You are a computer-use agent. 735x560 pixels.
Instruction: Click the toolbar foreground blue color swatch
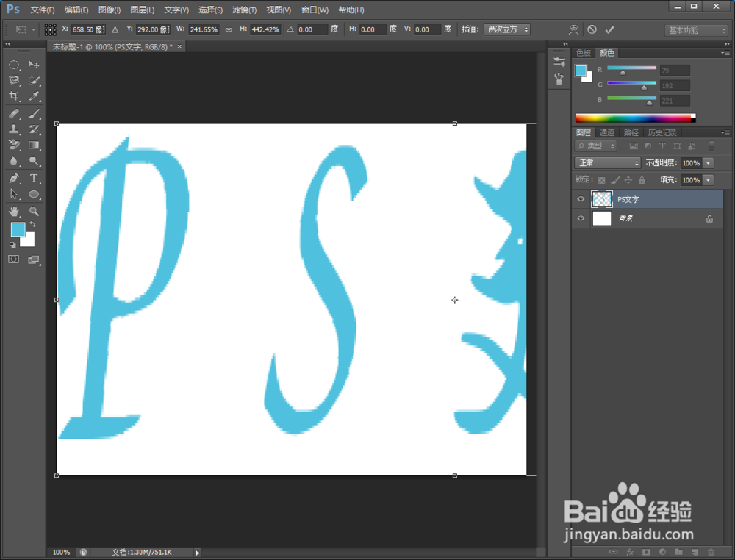18,229
